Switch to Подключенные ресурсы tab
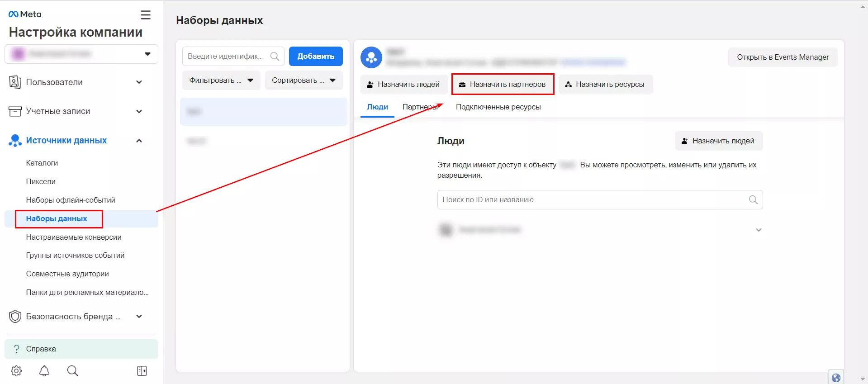Image resolution: width=868 pixels, height=384 pixels. click(498, 107)
